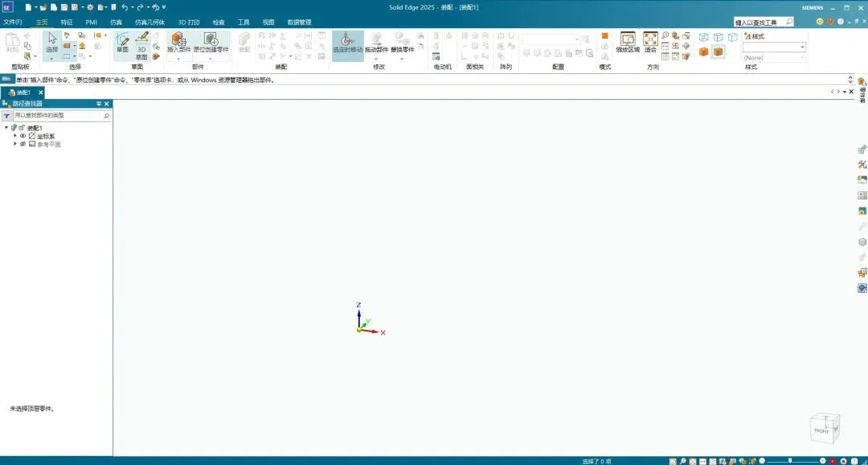
Task: Click the Redo arrow in quick access toolbar
Action: pos(140,7)
